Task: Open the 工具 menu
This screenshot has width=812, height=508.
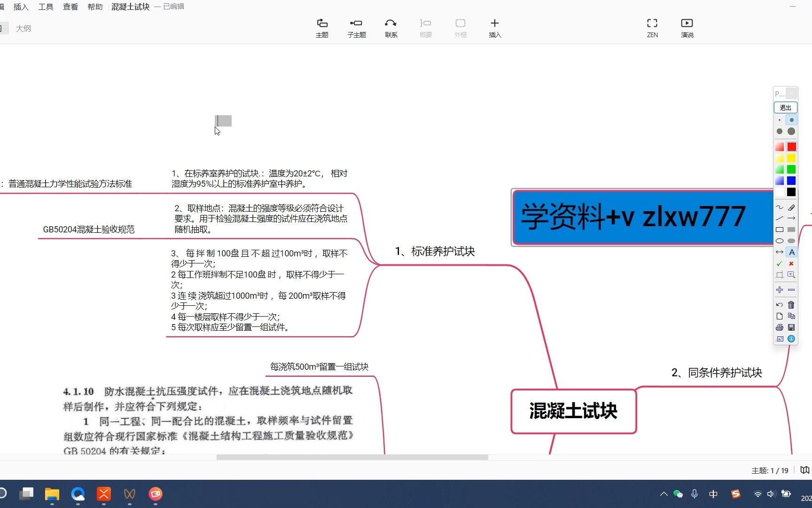Action: click(46, 7)
